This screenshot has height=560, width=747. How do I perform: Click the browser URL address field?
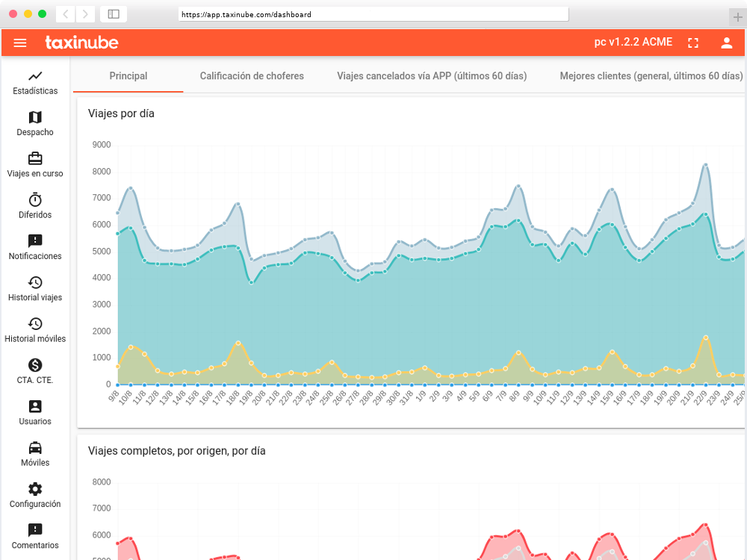(x=373, y=14)
